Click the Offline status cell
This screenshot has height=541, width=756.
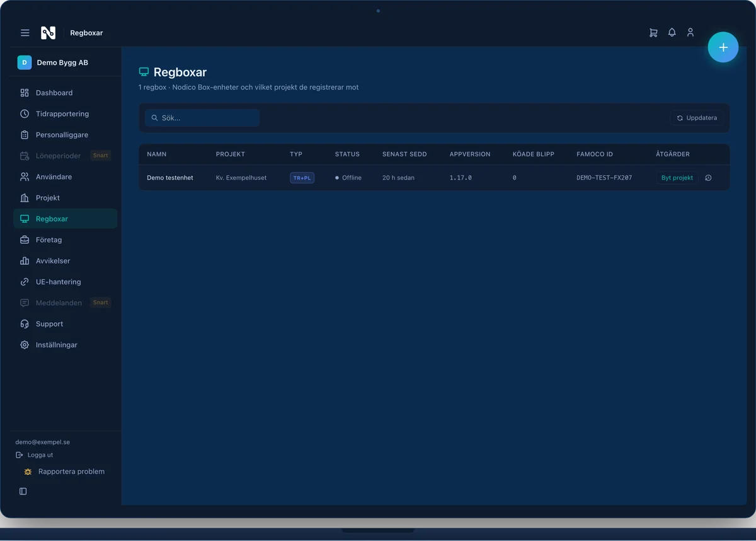348,178
